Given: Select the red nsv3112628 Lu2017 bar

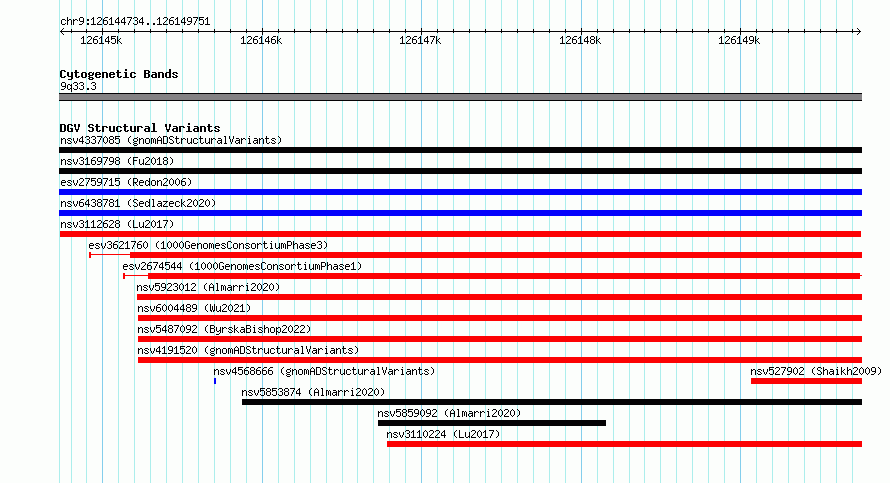Looking at the screenshot, I should tap(460, 234).
